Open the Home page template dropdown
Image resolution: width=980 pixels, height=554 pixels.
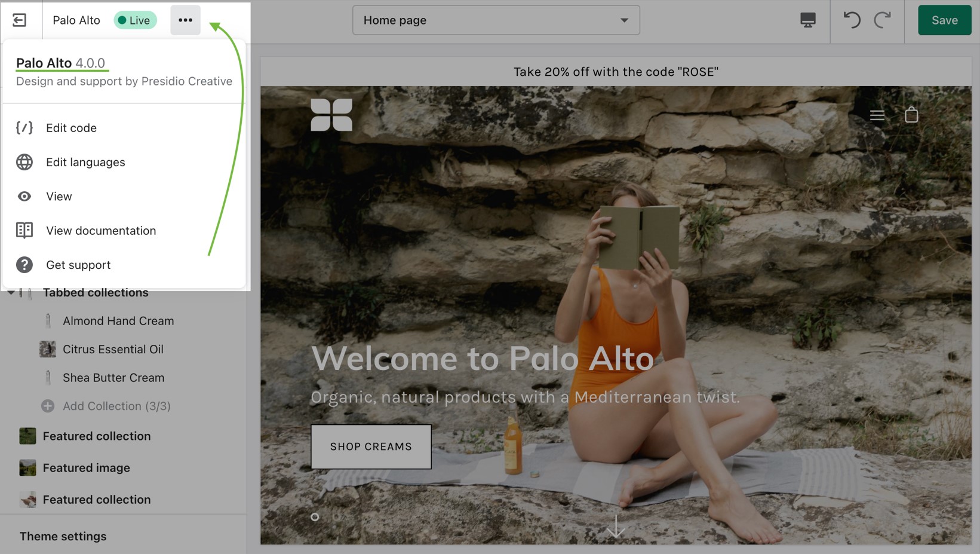pyautogui.click(x=496, y=20)
